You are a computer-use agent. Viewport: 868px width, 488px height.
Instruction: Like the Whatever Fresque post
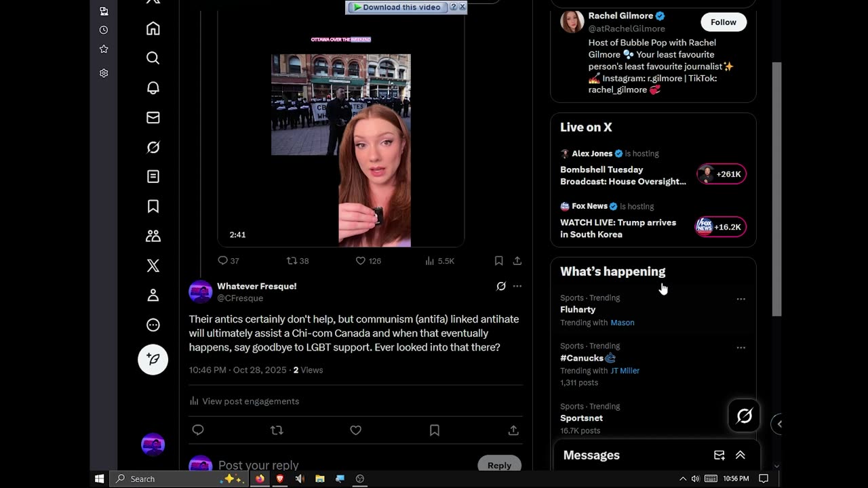[x=355, y=430]
